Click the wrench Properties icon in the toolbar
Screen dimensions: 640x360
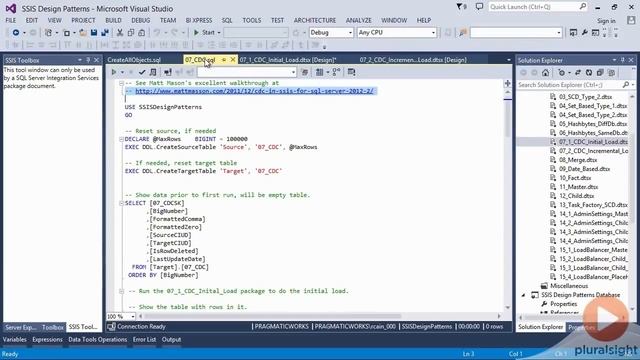584,33
